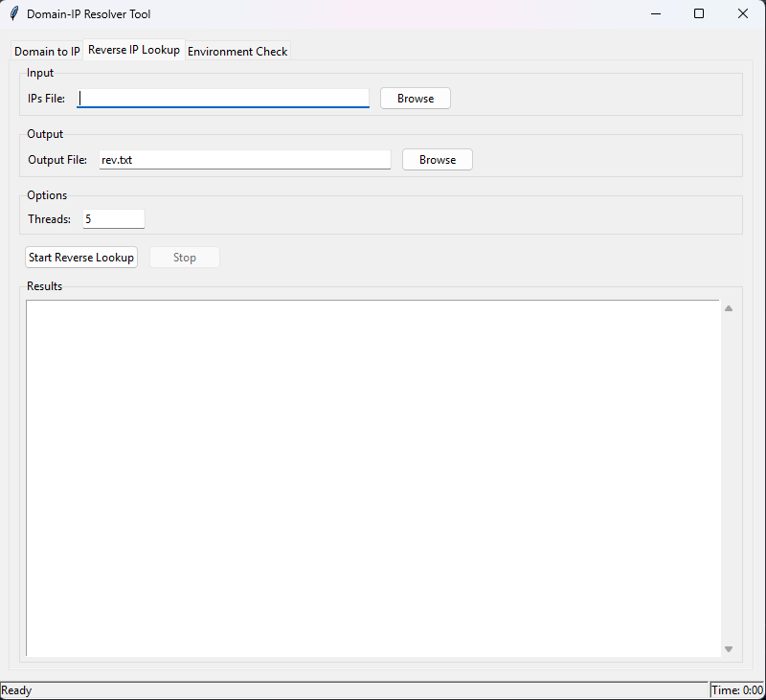Click inside the Results text area
This screenshot has height=700, width=766.
click(x=372, y=478)
